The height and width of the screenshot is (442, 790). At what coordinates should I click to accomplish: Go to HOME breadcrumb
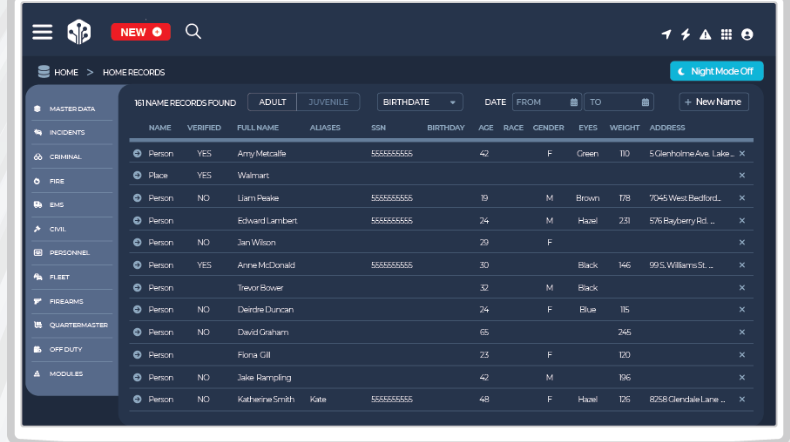tap(66, 73)
